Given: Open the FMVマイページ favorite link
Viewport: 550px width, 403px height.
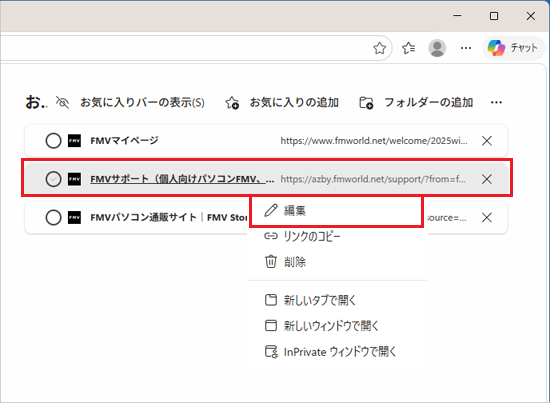Looking at the screenshot, I should 124,141.
